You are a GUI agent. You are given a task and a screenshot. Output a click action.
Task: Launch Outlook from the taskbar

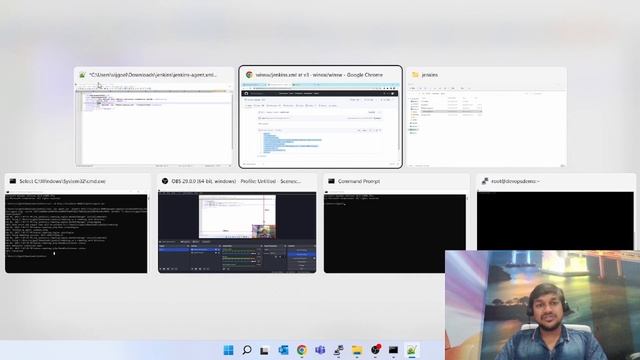(x=283, y=350)
